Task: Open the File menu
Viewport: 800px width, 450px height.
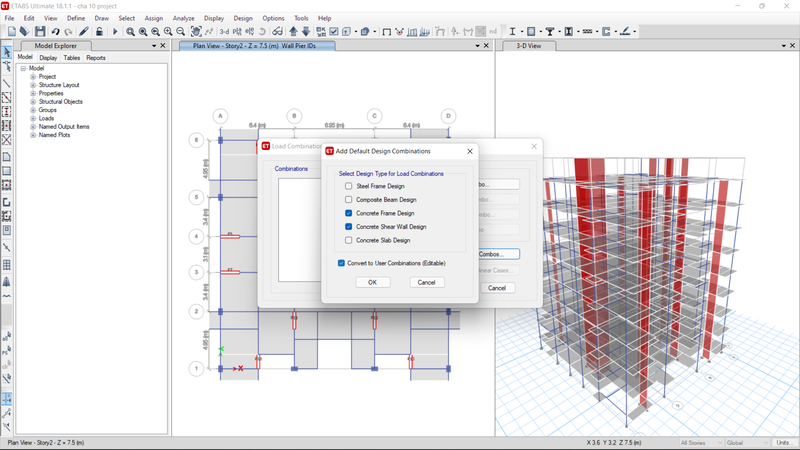Action: (9, 18)
